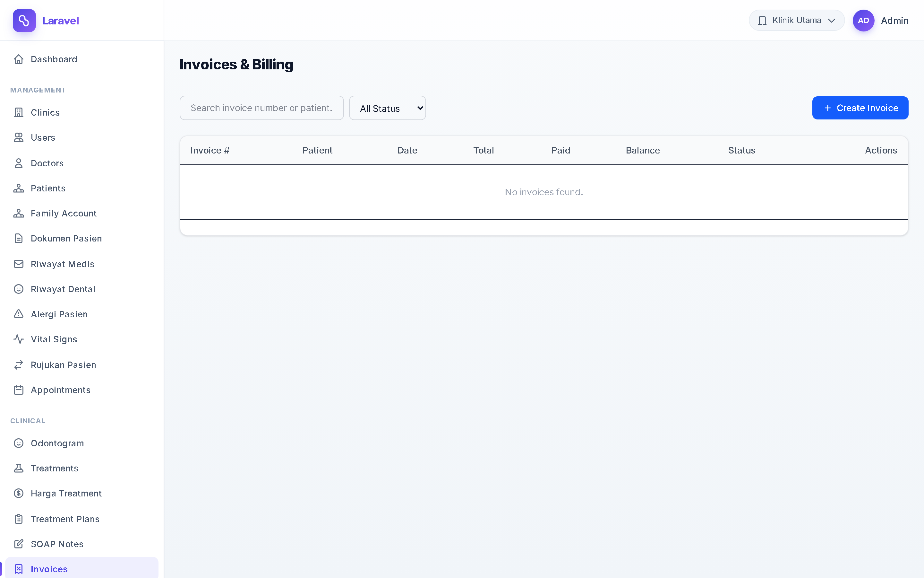Click the Rujukan Pasien arrows icon
Viewport: 924px width, 578px height.
18,365
